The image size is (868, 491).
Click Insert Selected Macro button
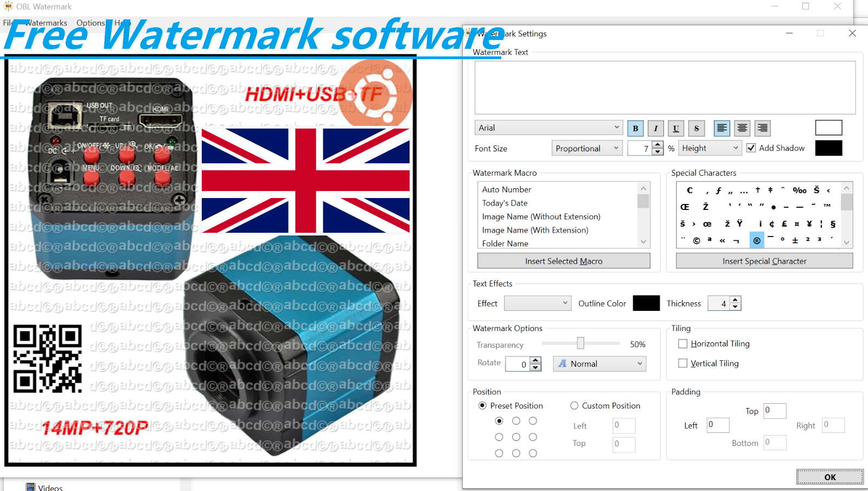(564, 262)
